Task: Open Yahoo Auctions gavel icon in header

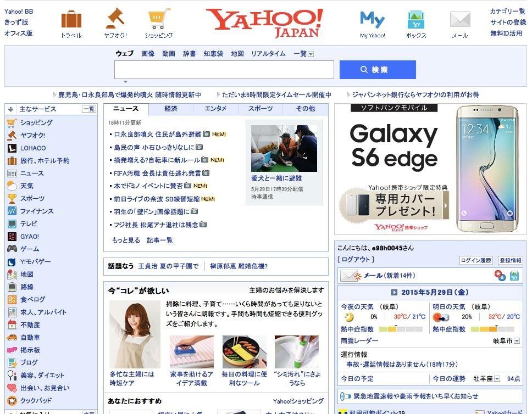Action: [x=115, y=18]
